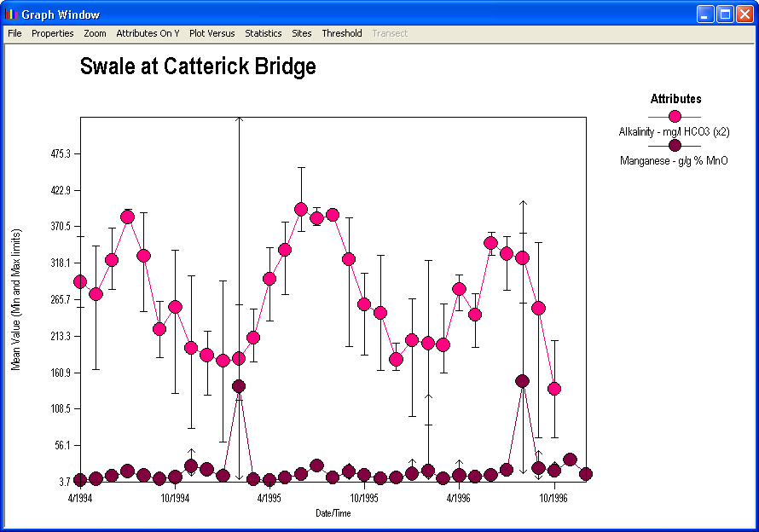759x532 pixels.
Task: Click the 10/1995 x-axis date label
Action: click(x=364, y=498)
